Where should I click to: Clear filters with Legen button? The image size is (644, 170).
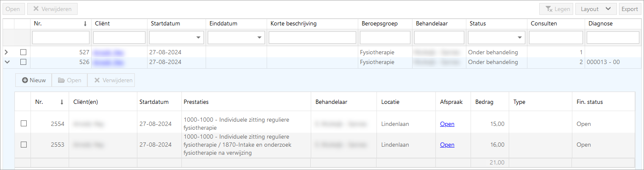(x=556, y=9)
